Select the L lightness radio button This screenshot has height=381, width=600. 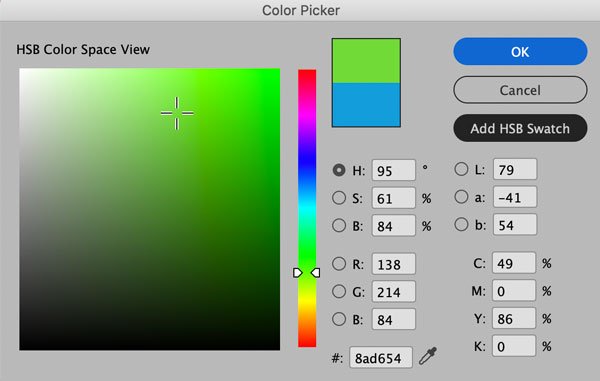pos(461,169)
